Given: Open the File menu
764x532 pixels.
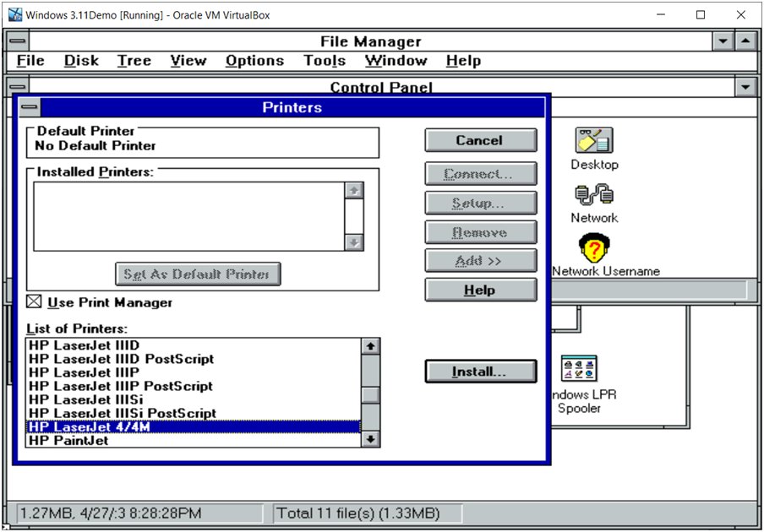Looking at the screenshot, I should [x=30, y=60].
